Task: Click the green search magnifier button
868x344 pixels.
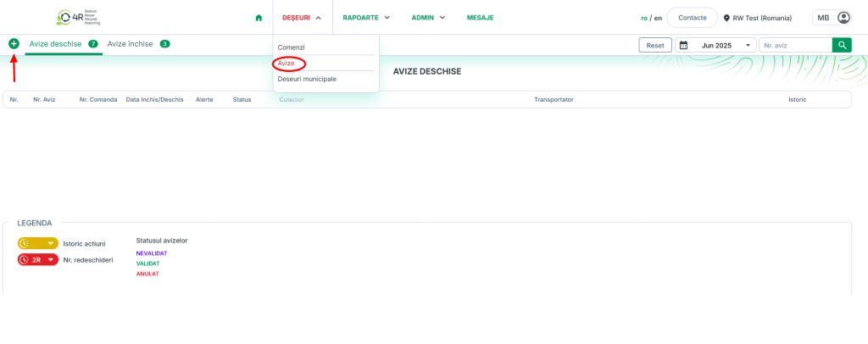Action: click(x=842, y=46)
